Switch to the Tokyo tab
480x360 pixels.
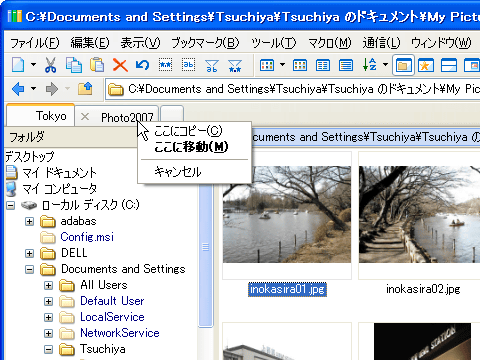(x=40, y=116)
